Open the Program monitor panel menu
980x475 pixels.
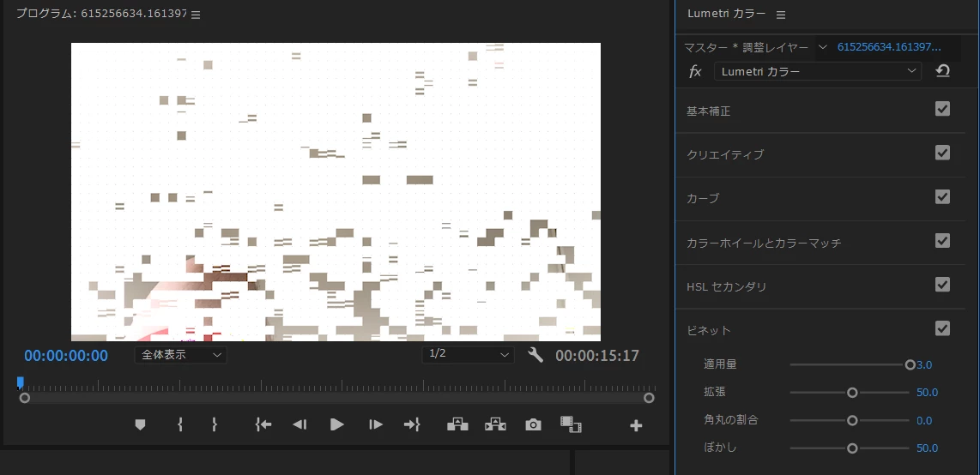[196, 15]
